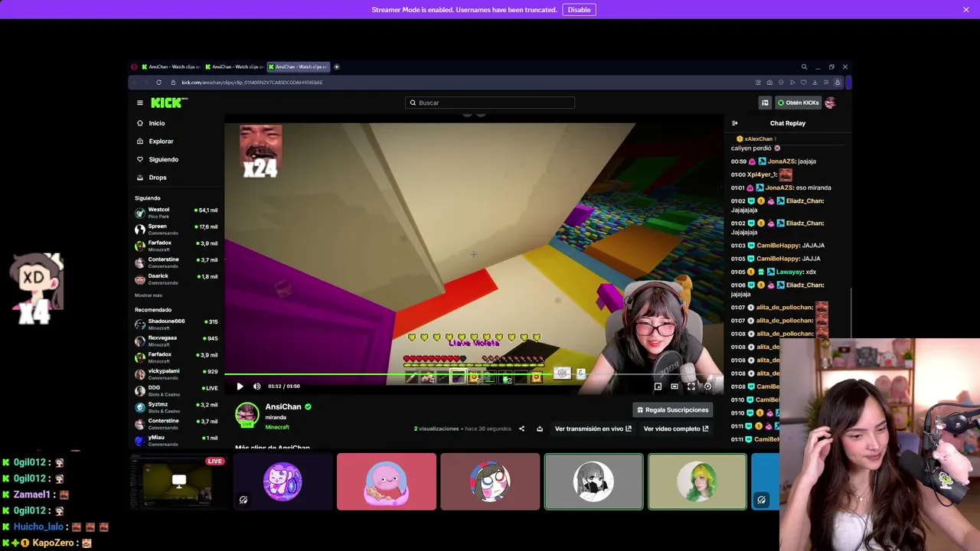Open the AnsiChan channel name link
The image size is (980, 551).
pos(283,407)
